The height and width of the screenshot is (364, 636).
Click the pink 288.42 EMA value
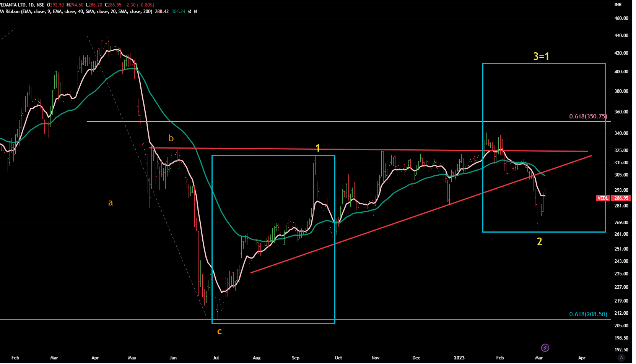point(161,11)
